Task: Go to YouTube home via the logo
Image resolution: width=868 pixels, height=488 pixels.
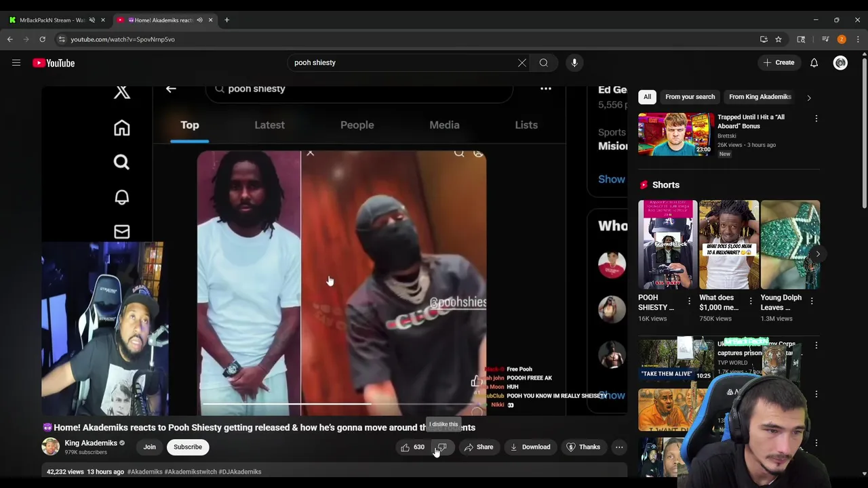Action: (54, 63)
